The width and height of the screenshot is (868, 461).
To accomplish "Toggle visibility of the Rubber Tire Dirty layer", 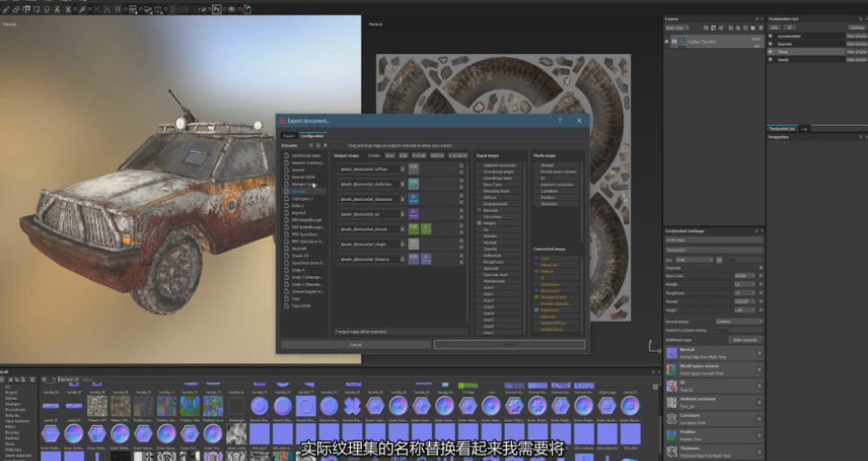I will click(x=667, y=41).
